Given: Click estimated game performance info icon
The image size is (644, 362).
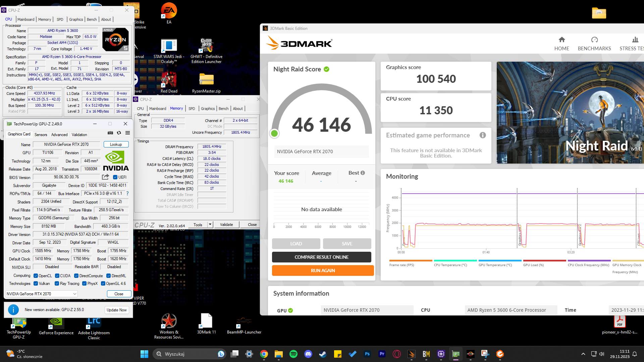Looking at the screenshot, I should coord(483,135).
